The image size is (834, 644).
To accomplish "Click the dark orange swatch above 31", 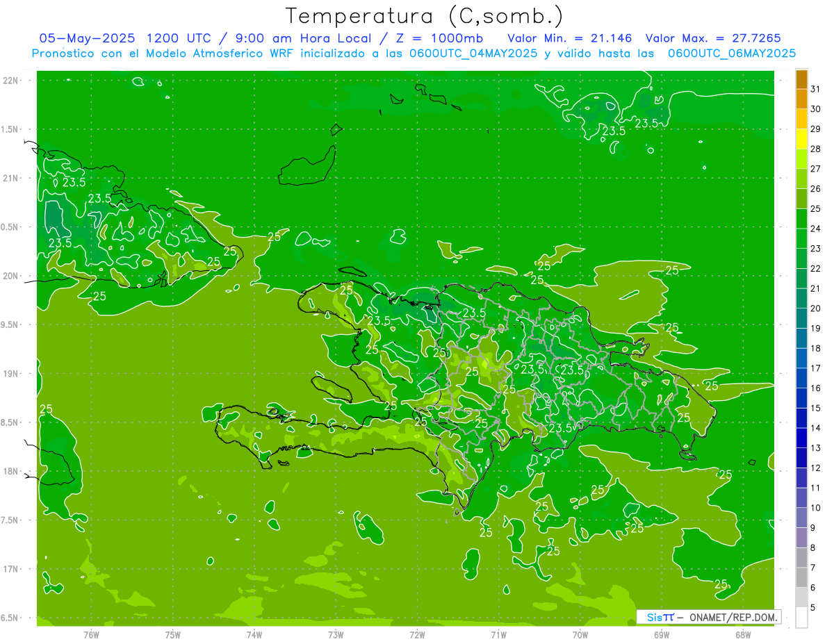I will (x=801, y=80).
